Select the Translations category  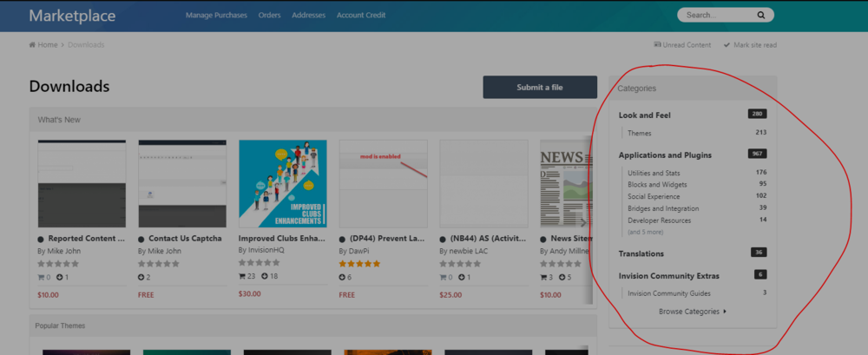(x=641, y=253)
